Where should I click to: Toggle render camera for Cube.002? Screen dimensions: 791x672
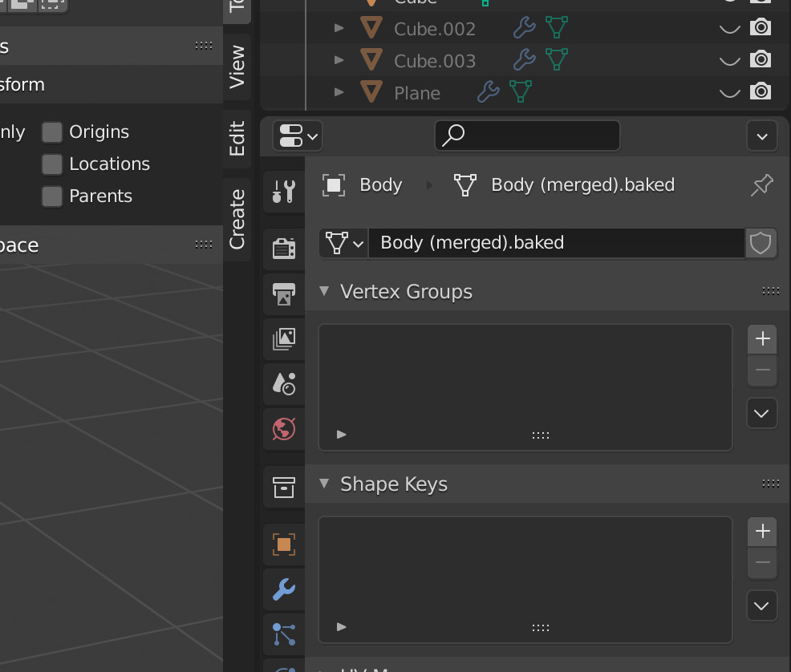click(761, 27)
